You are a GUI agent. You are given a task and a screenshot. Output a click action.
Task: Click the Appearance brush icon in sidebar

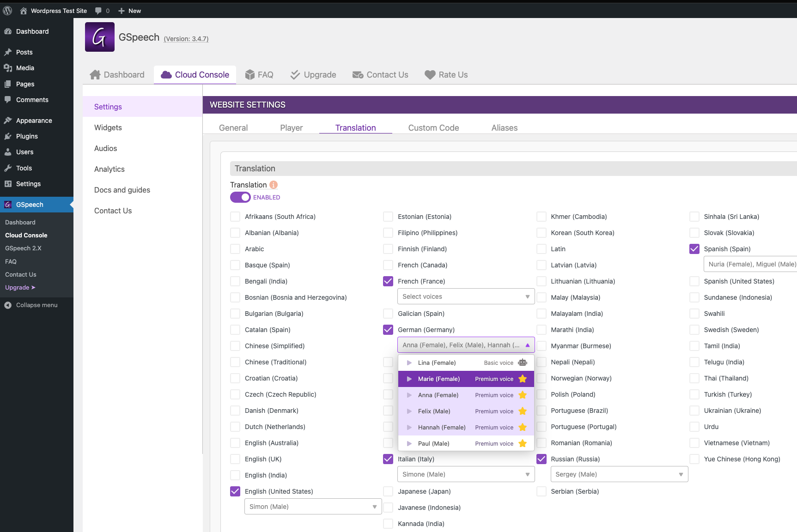8,121
